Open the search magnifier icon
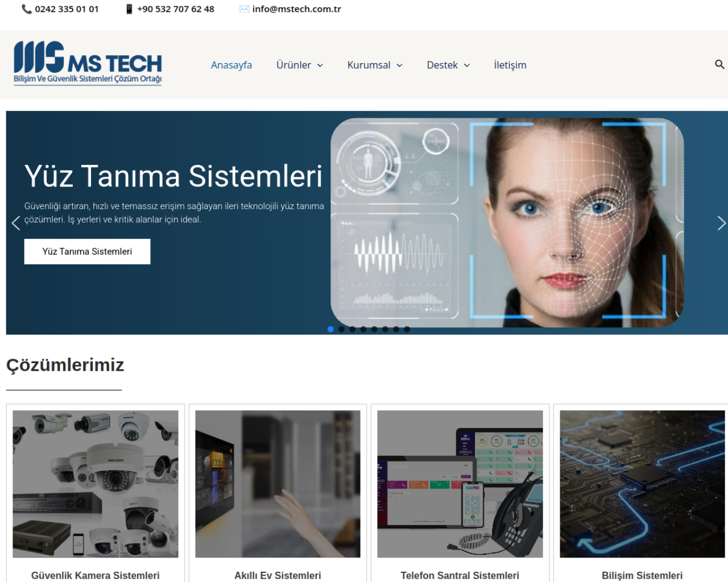This screenshot has height=582, width=728. point(719,65)
